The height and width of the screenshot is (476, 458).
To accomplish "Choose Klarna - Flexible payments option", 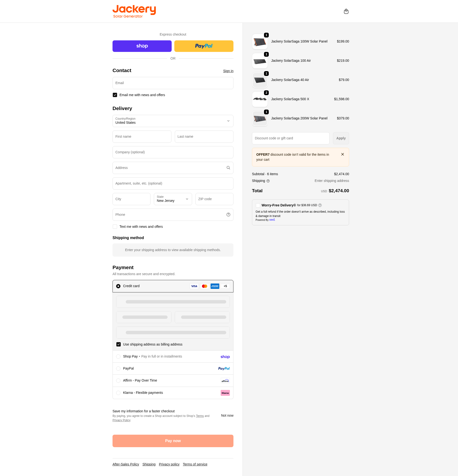I will pyautogui.click(x=118, y=393).
